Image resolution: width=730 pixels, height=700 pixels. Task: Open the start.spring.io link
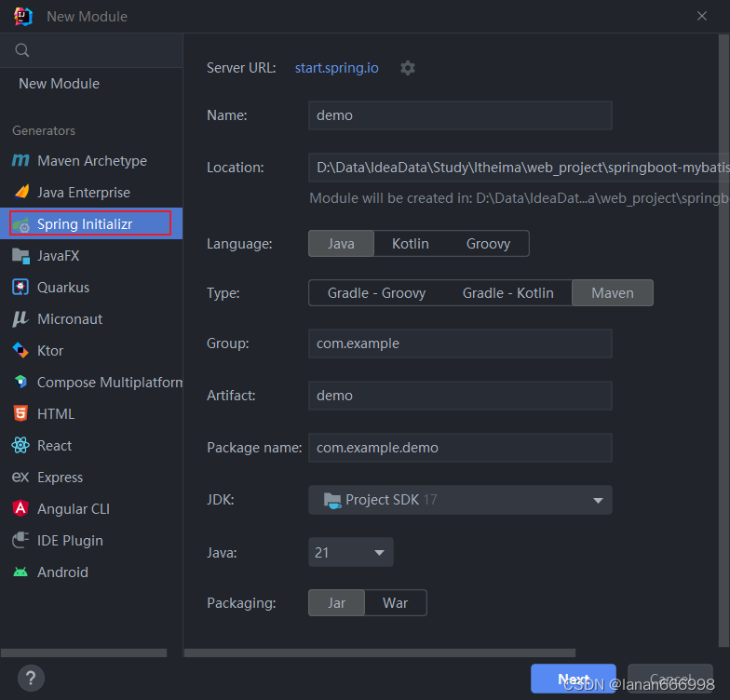coord(337,68)
